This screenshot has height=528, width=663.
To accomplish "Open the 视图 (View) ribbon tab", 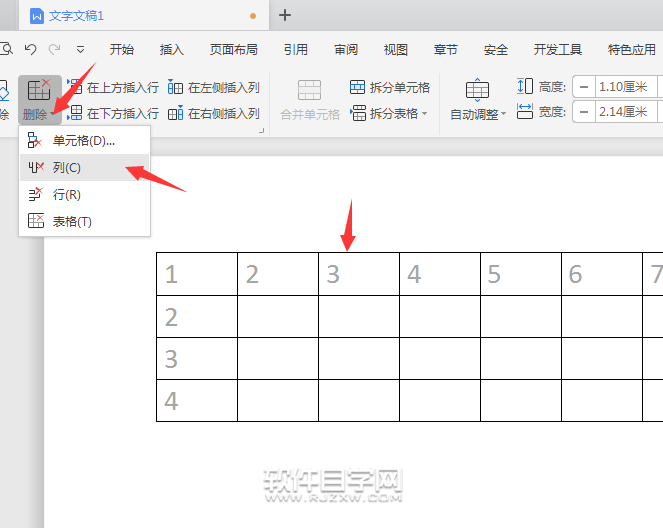I will [396, 50].
